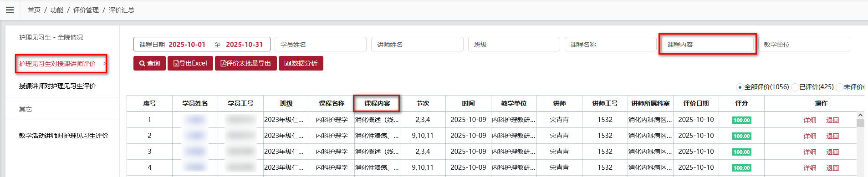Open 详细 link in row 2
The width and height of the screenshot is (868, 177).
pyautogui.click(x=810, y=136)
